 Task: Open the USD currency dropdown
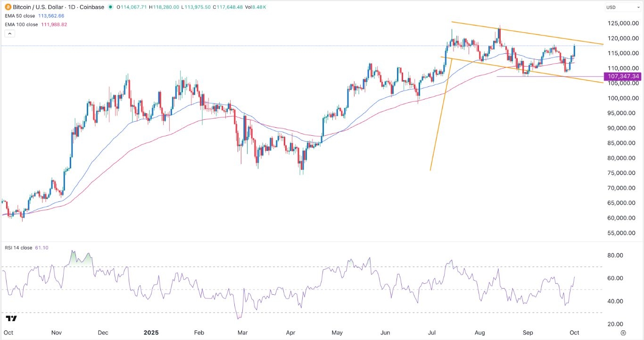click(x=621, y=7)
